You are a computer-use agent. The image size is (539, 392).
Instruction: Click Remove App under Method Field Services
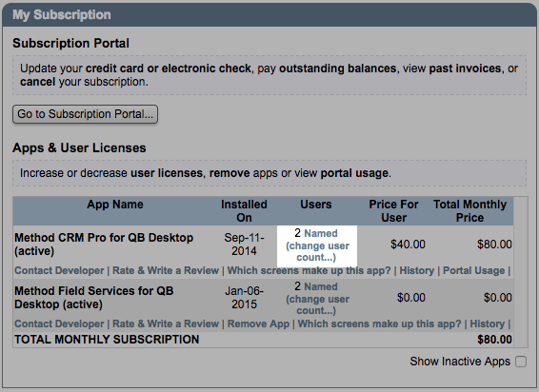(x=258, y=323)
